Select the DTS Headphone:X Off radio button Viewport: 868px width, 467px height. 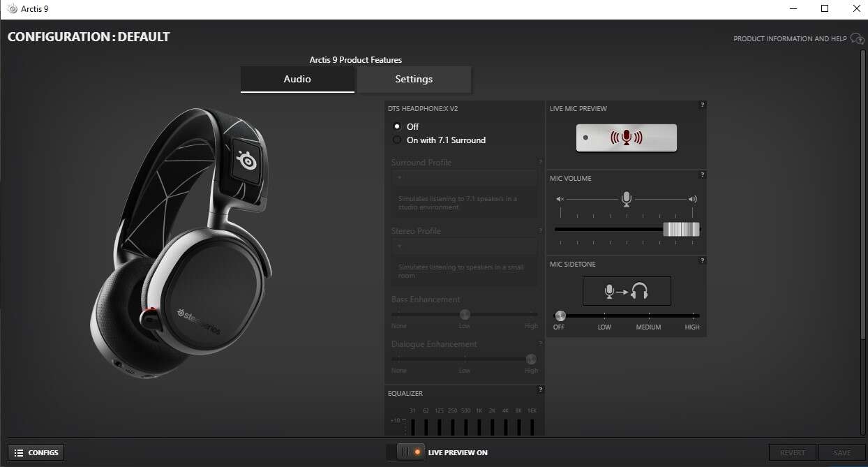tap(397, 126)
